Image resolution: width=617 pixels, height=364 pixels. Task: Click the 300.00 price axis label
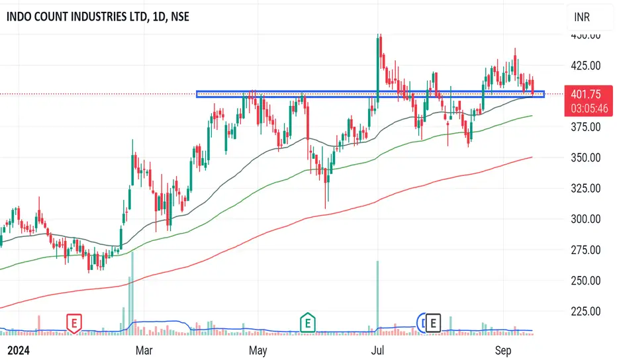click(x=585, y=219)
